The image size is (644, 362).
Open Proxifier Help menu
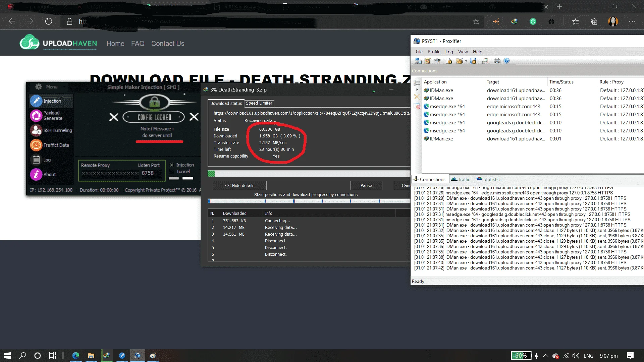478,52
